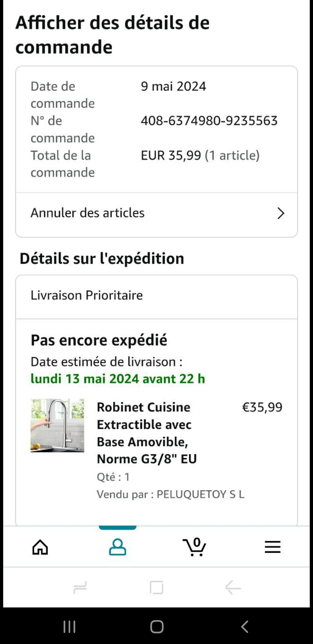Open Android recent apps in black system bar
Image resolution: width=313 pixels, height=644 pixels.
pos(70,627)
